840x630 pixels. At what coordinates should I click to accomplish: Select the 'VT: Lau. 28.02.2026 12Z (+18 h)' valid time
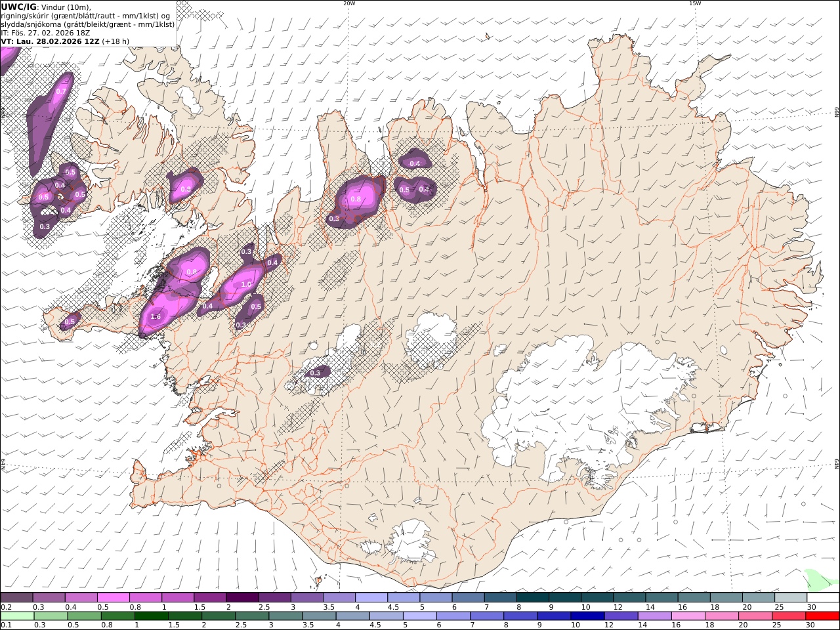click(x=65, y=41)
